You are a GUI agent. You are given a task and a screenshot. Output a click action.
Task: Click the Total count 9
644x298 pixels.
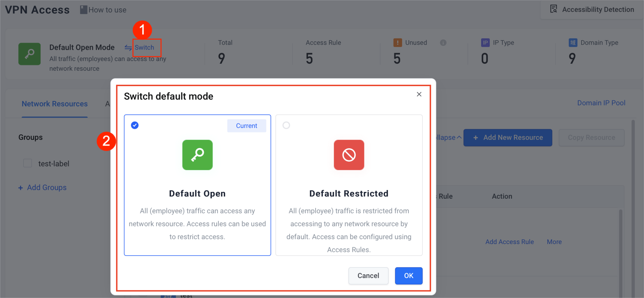(x=222, y=59)
